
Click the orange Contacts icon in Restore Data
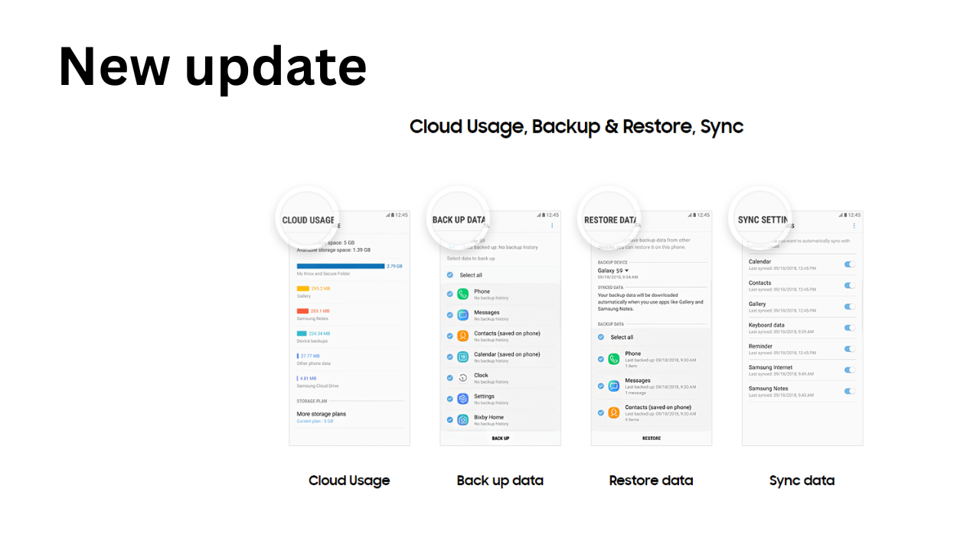[613, 412]
